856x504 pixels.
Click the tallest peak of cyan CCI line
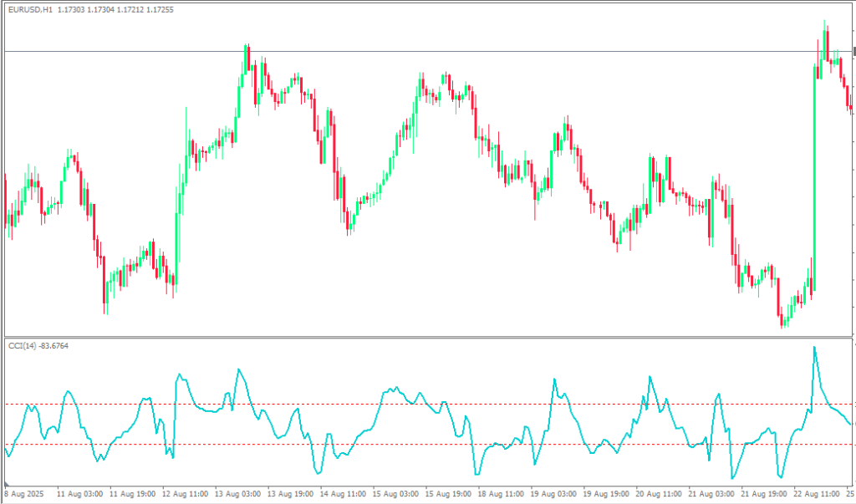tap(814, 348)
